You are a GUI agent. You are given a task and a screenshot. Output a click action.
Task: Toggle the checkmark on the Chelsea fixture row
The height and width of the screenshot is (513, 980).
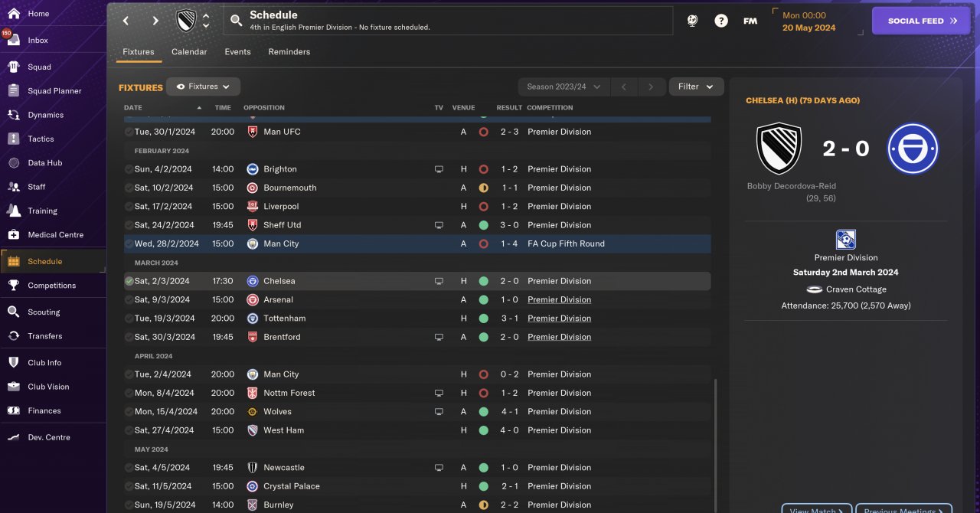pyautogui.click(x=129, y=281)
